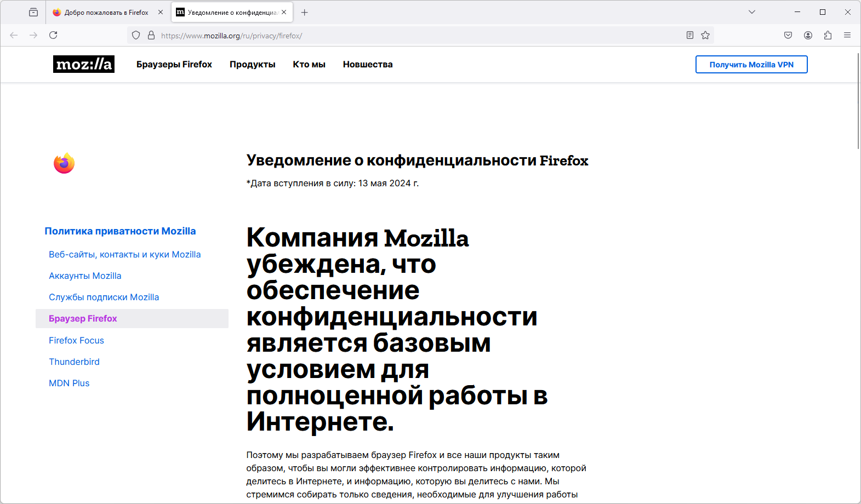Open Extensions puzzle icon
The height and width of the screenshot is (504, 861).
[828, 35]
